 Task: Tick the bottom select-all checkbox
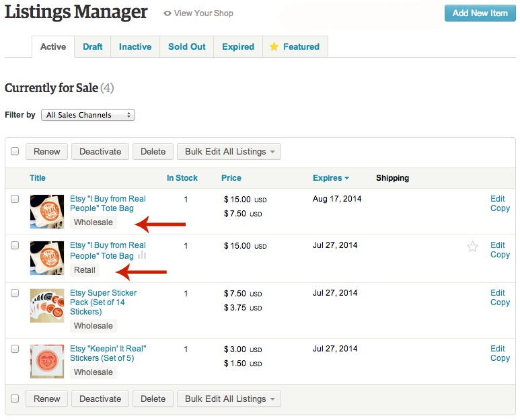pos(15,398)
